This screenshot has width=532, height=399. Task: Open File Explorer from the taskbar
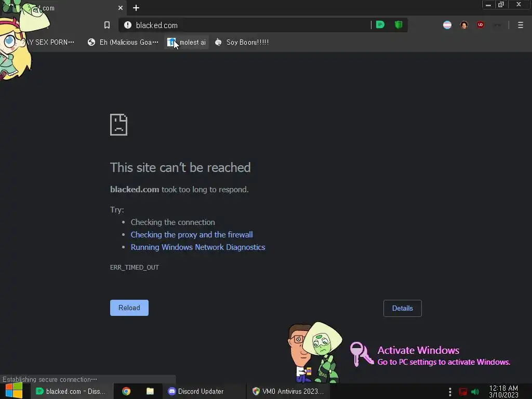pyautogui.click(x=150, y=391)
